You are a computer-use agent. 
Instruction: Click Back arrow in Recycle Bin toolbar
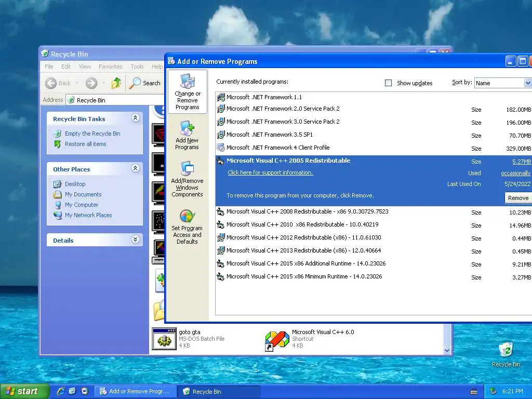pyautogui.click(x=51, y=83)
